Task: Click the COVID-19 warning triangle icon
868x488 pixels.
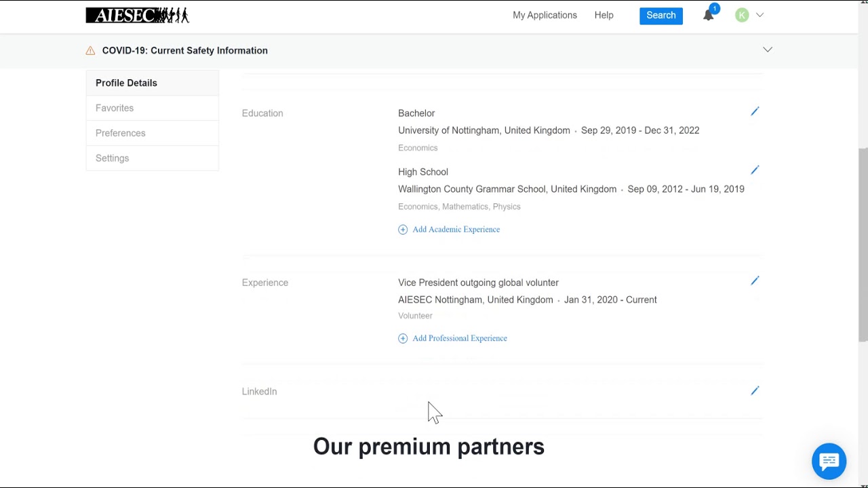Action: click(x=90, y=51)
